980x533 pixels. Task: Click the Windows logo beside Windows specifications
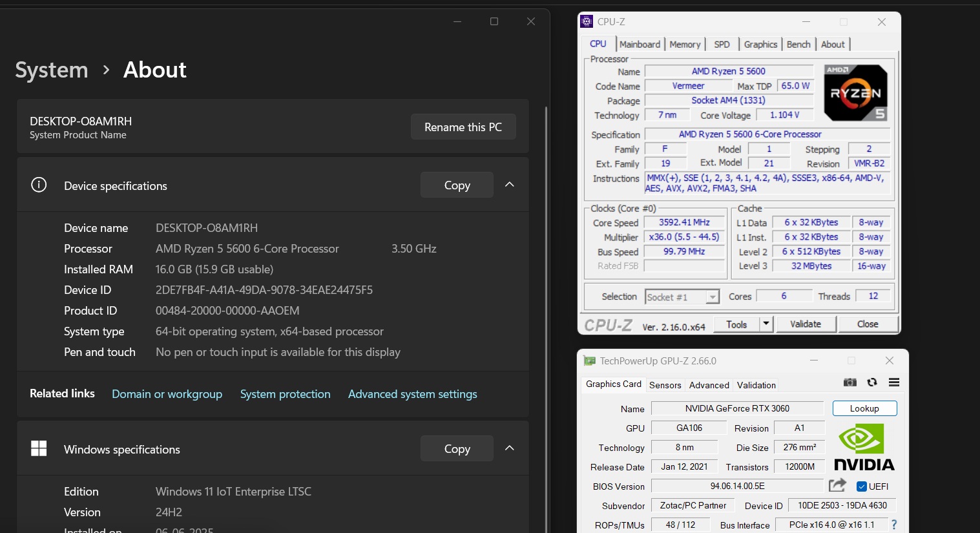(x=39, y=448)
